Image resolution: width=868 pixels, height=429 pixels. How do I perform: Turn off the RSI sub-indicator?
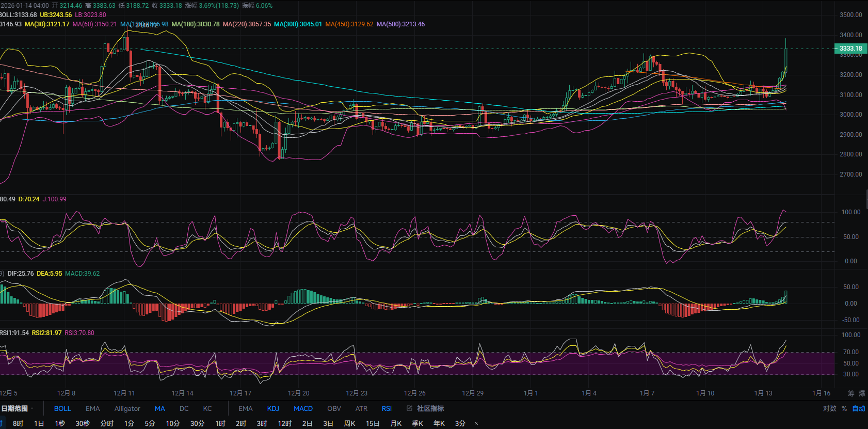[x=387, y=408]
